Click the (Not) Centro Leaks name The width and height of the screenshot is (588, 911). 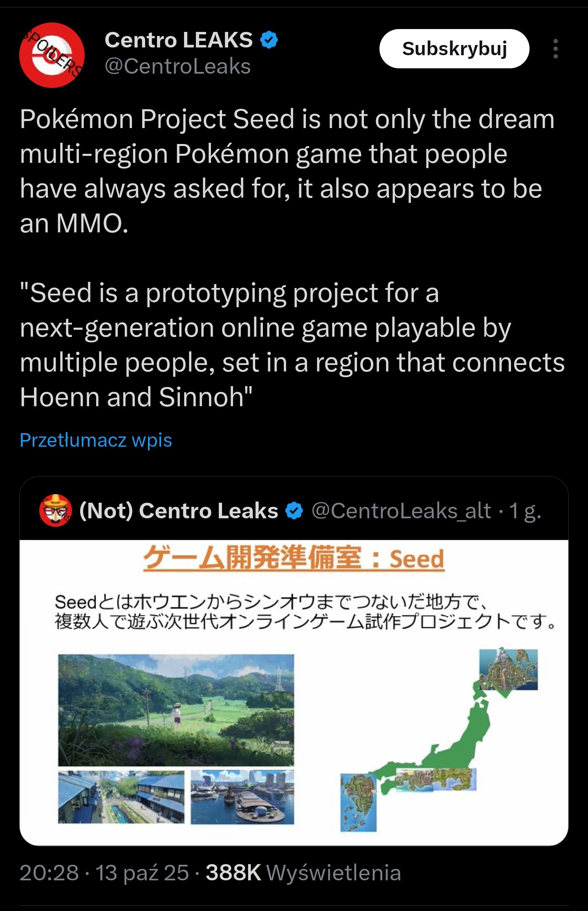point(179,511)
